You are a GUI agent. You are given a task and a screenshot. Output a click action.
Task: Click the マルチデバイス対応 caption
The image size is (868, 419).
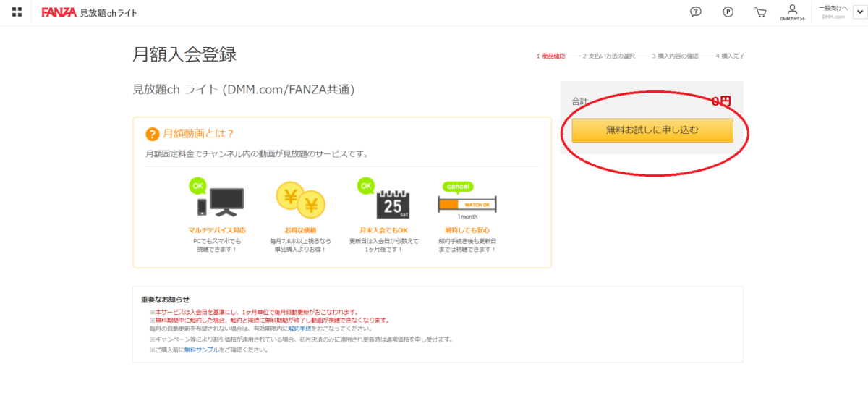(x=216, y=230)
